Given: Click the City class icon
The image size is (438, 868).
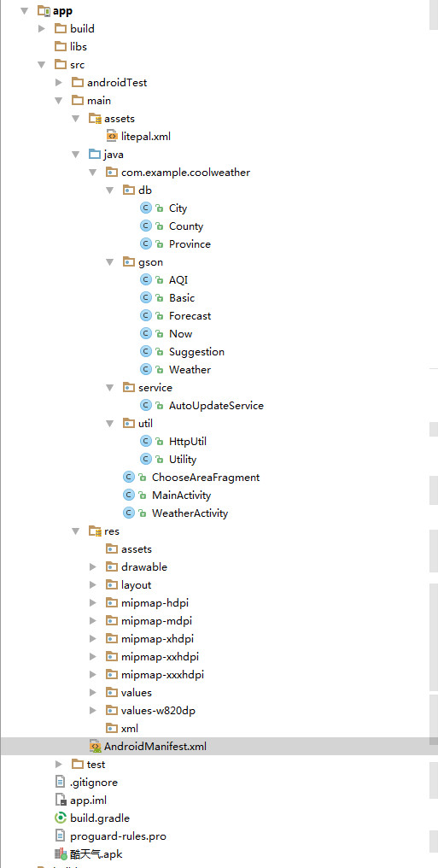Looking at the screenshot, I should click(146, 208).
